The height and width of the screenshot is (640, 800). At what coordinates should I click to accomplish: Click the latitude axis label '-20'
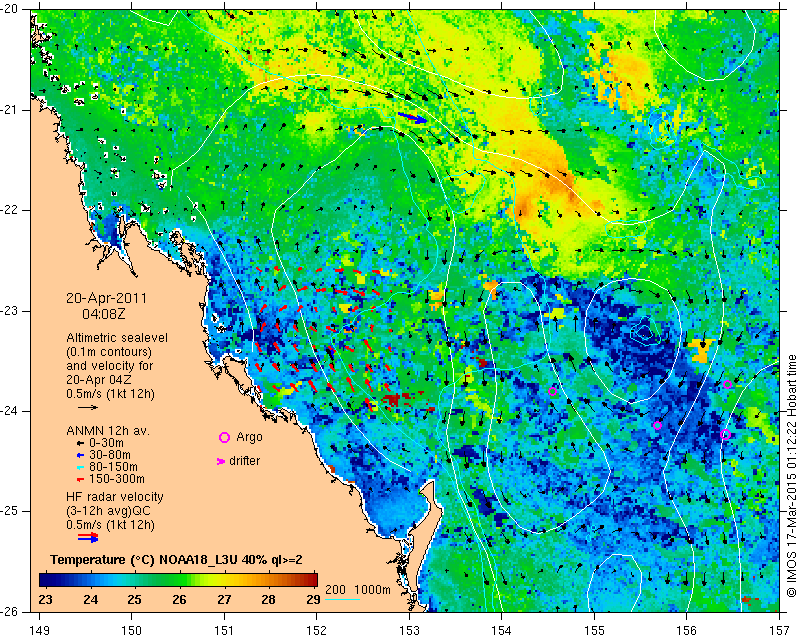(10, 9)
